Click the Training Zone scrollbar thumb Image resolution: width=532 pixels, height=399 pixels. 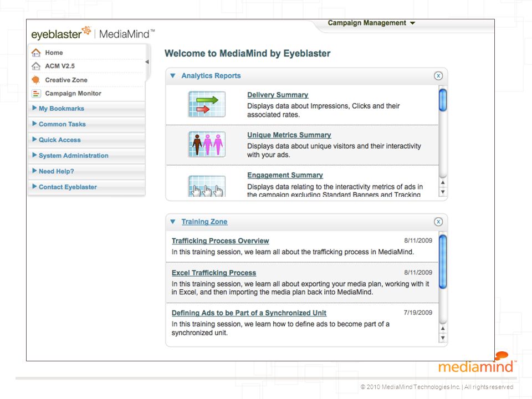click(x=443, y=262)
